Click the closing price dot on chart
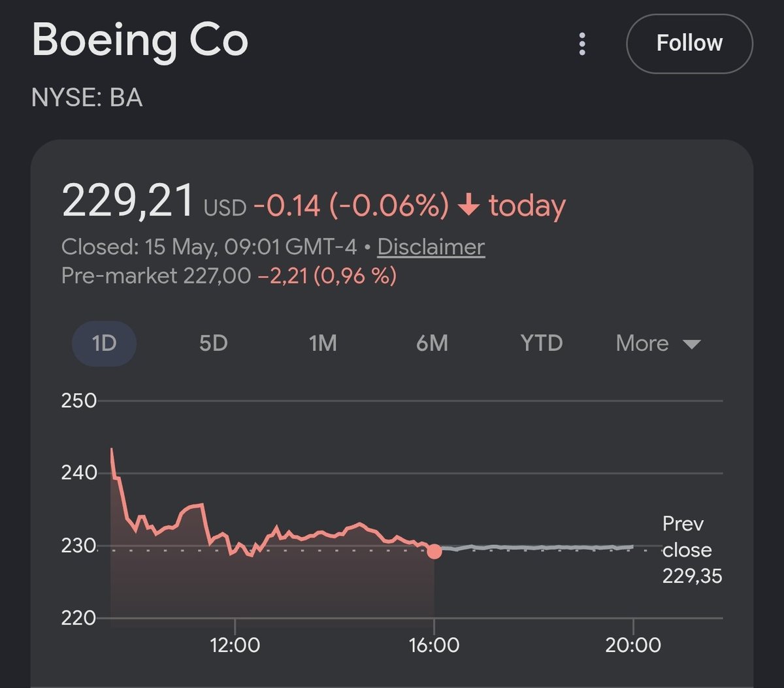 [434, 551]
